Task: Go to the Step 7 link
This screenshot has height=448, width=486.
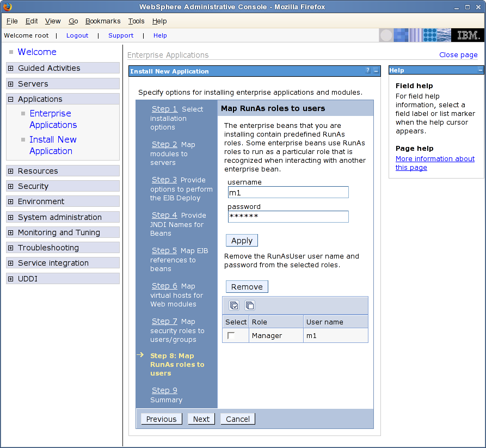Action: point(164,321)
